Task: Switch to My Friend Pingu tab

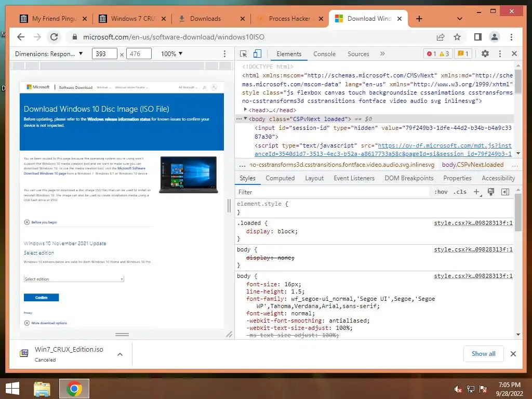Action: click(x=54, y=19)
